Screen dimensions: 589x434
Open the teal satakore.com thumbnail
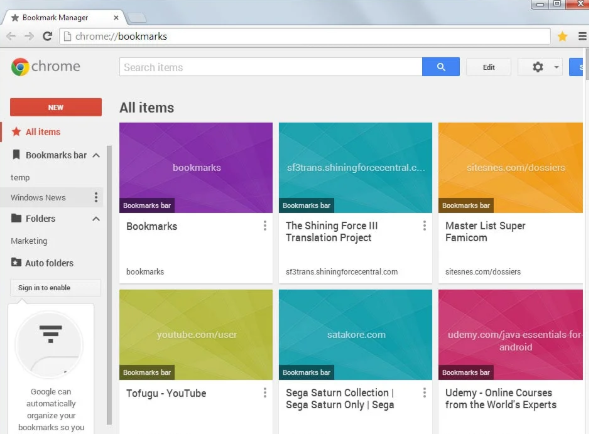tap(355, 334)
